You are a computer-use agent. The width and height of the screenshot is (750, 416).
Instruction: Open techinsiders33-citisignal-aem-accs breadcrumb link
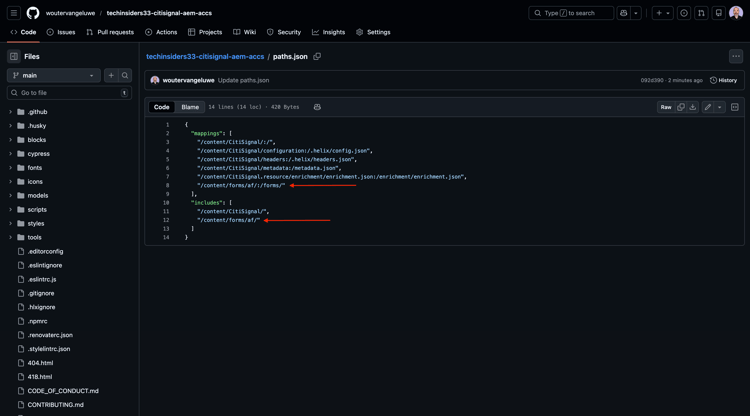[205, 56]
